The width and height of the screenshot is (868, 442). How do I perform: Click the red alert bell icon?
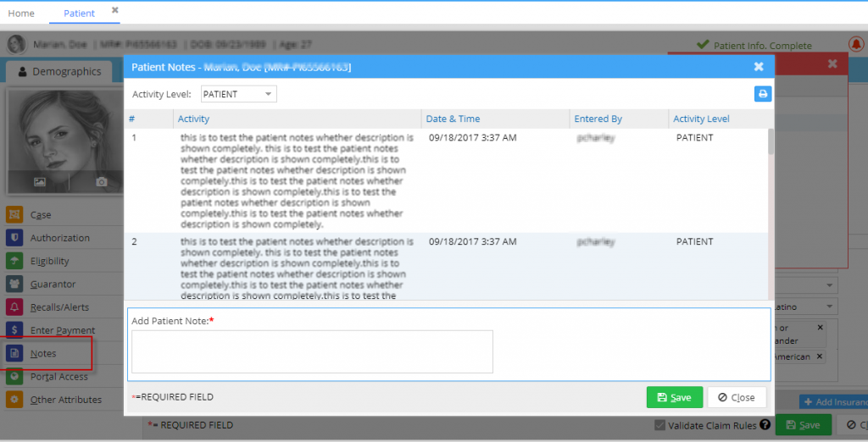[x=856, y=44]
